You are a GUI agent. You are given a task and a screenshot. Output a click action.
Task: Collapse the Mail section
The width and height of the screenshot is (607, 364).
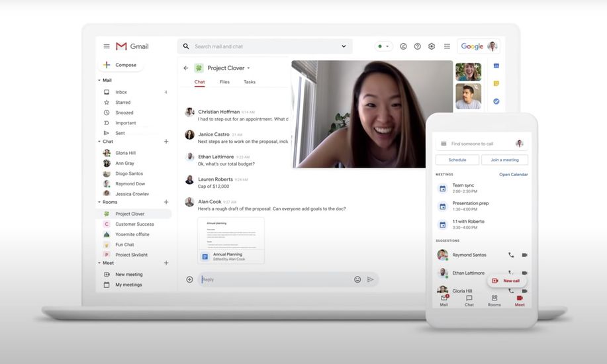coord(99,81)
